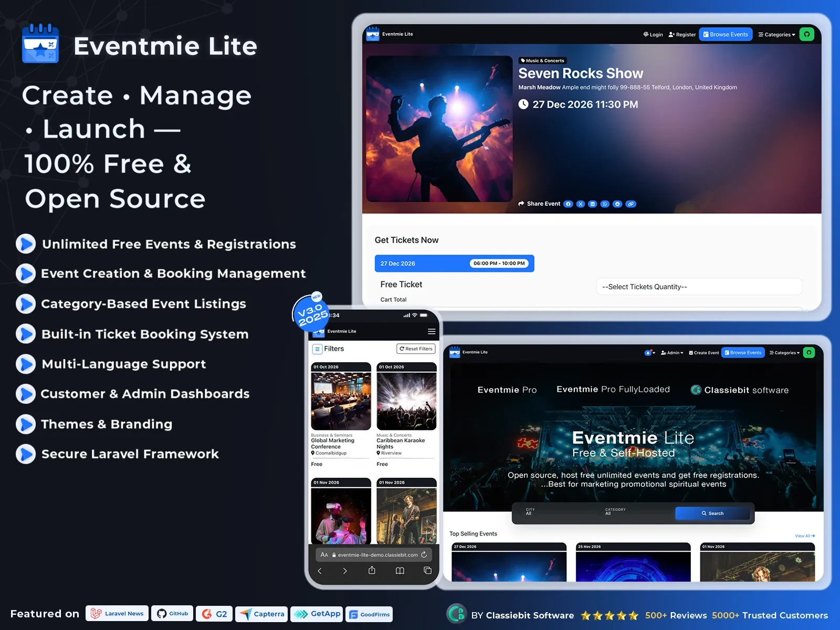Image resolution: width=840 pixels, height=630 pixels.
Task: Open the 27 Dec 2026 top selling event card
Action: pos(509,562)
